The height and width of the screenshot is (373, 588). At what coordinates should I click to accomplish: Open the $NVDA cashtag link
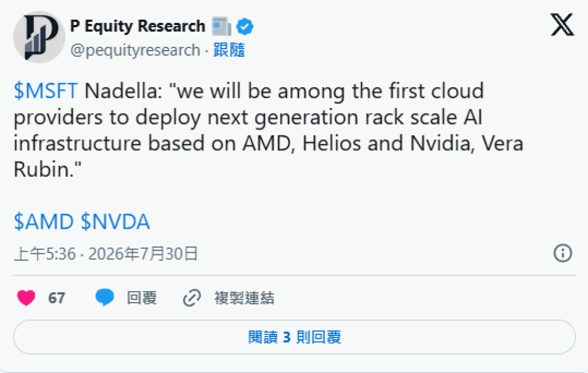click(x=115, y=222)
